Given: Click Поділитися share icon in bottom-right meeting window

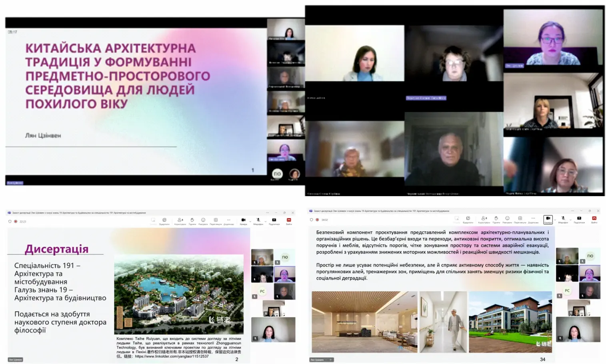Looking at the screenshot, I should coord(579,219).
